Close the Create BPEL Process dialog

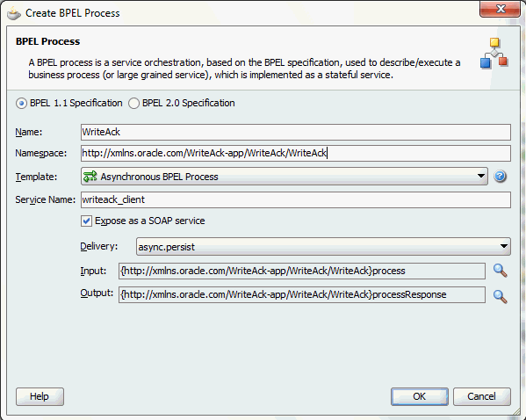(500, 9)
